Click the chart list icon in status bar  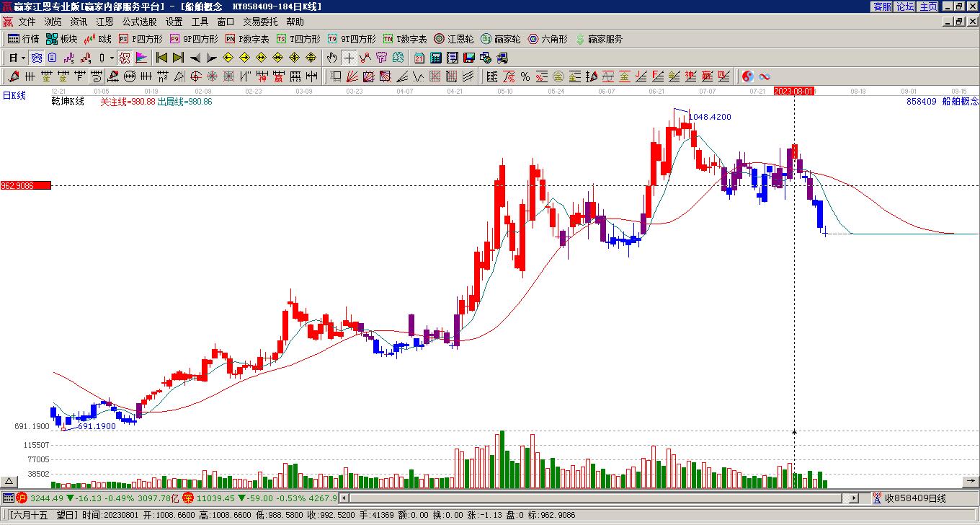coord(8,498)
